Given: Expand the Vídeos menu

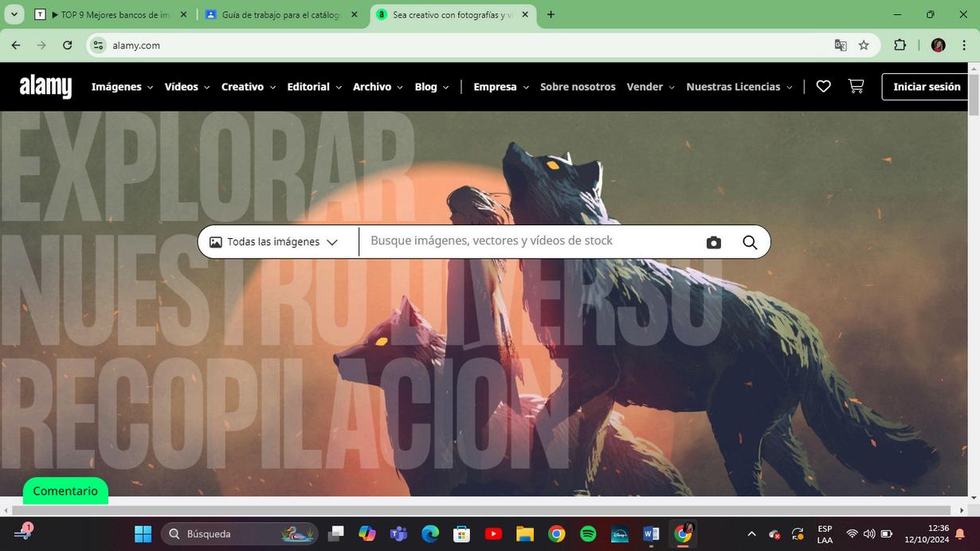Looking at the screenshot, I should pos(187,87).
